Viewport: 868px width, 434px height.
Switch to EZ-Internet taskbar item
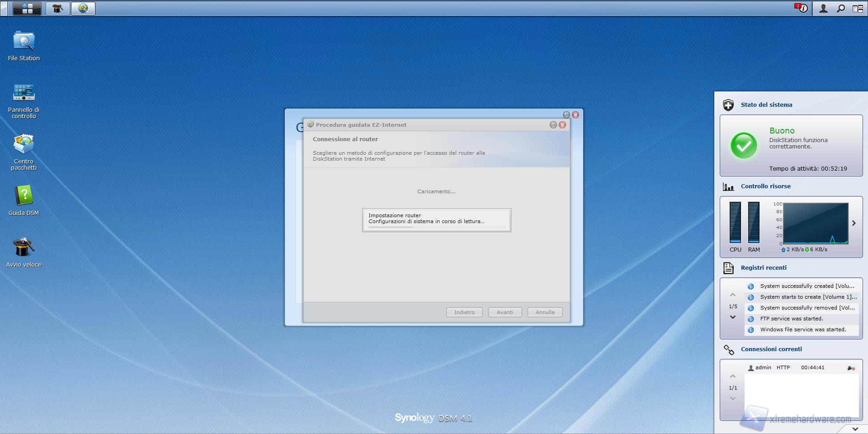click(83, 9)
